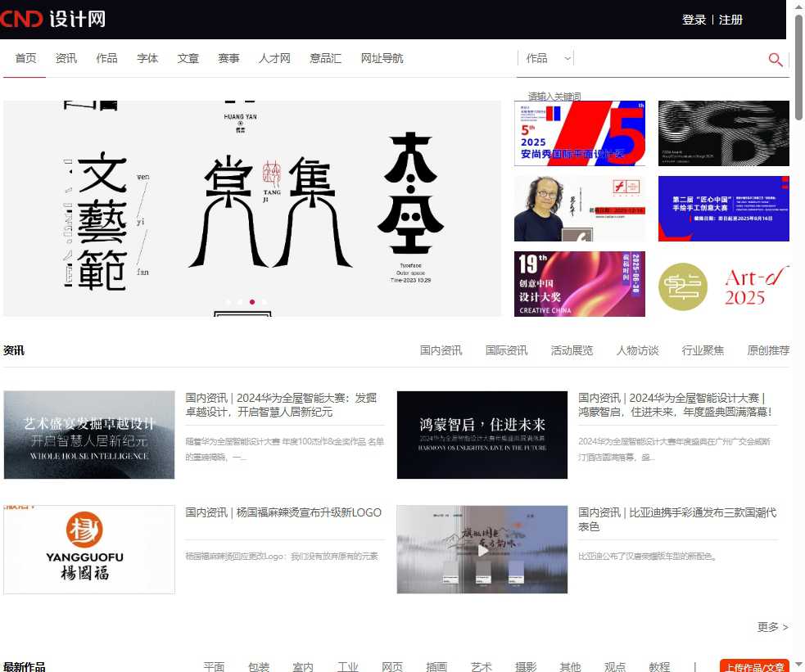Click the 注册 link

(730, 19)
